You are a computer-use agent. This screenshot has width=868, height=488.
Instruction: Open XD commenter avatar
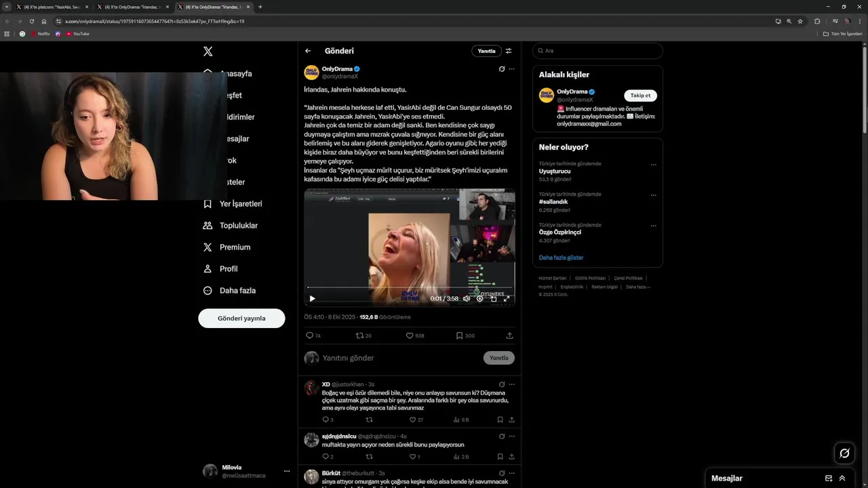click(311, 388)
